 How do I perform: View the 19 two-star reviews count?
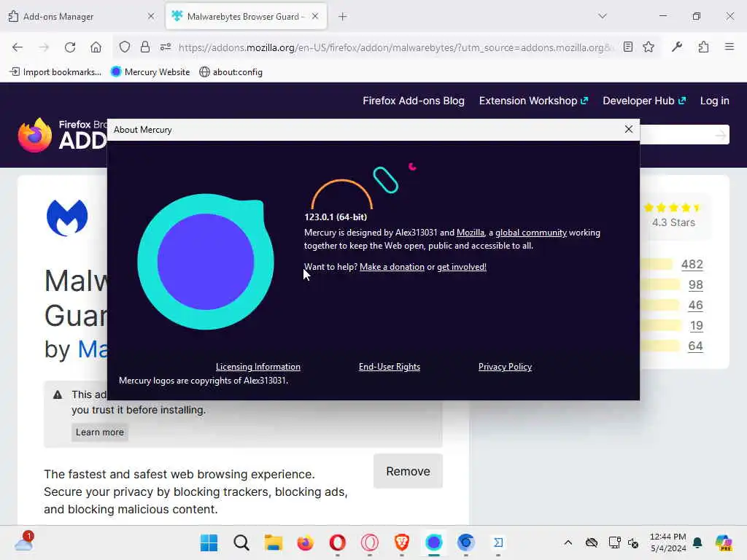click(x=696, y=326)
